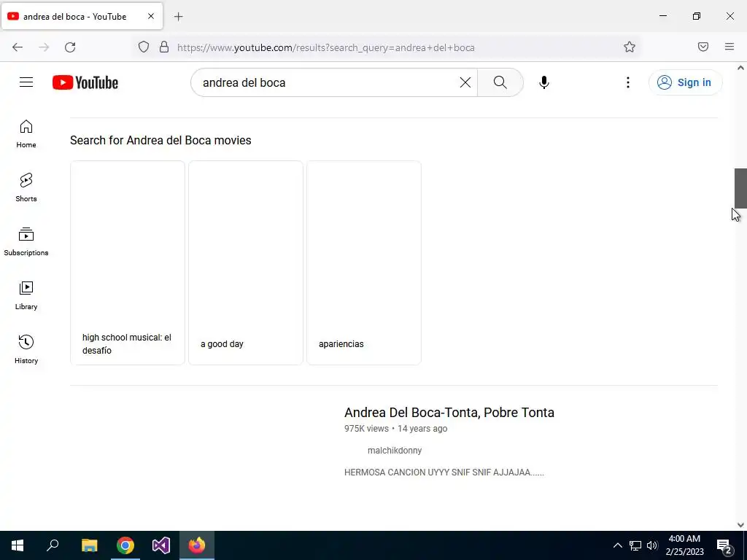Open volume control tray icon
This screenshot has height=560, width=747.
[x=652, y=545]
